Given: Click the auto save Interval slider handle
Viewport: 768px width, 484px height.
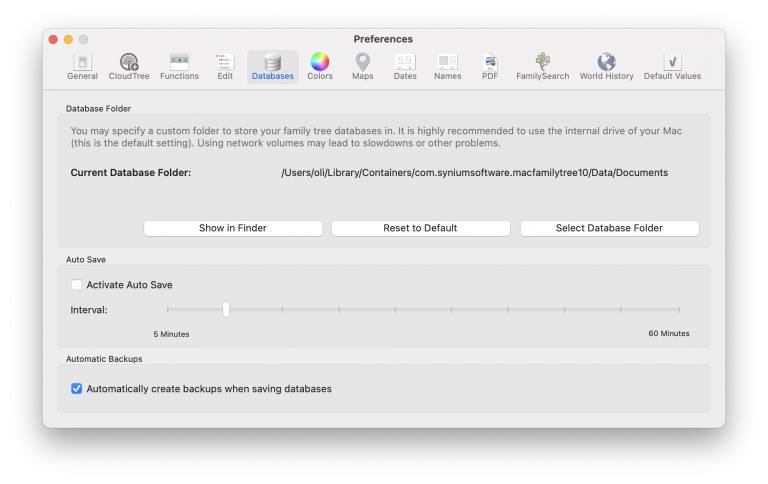Looking at the screenshot, I should pyautogui.click(x=226, y=310).
